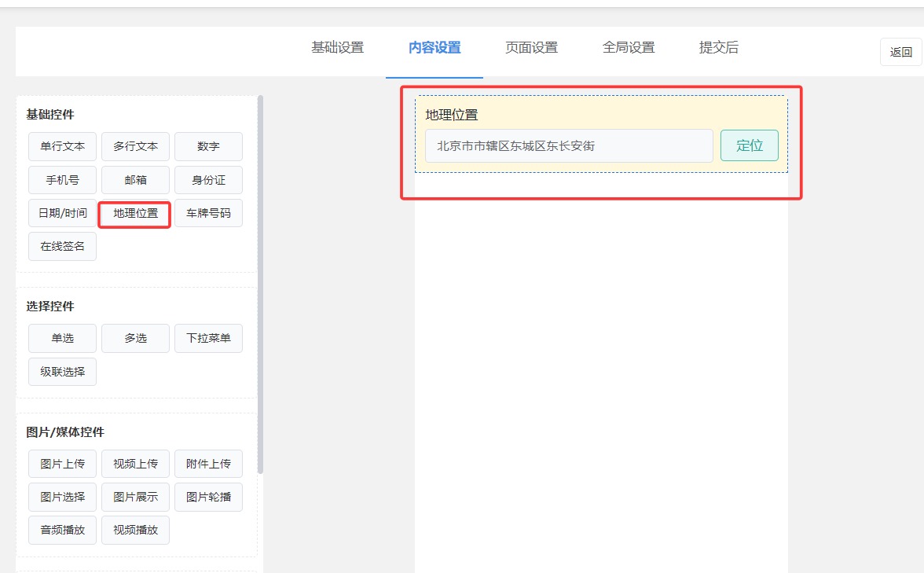The width and height of the screenshot is (924, 573).
Task: Switch to the 基础设置 tab
Action: click(x=337, y=47)
